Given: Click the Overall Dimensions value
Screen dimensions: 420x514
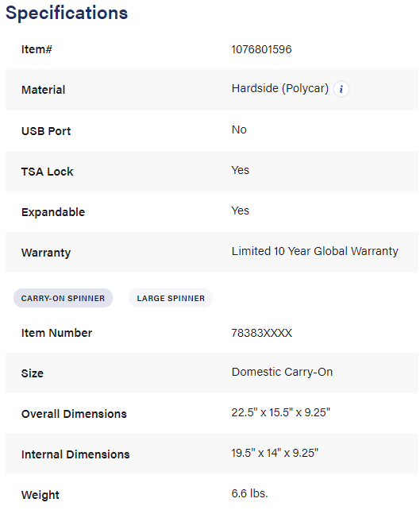Looking at the screenshot, I should 280,412.
